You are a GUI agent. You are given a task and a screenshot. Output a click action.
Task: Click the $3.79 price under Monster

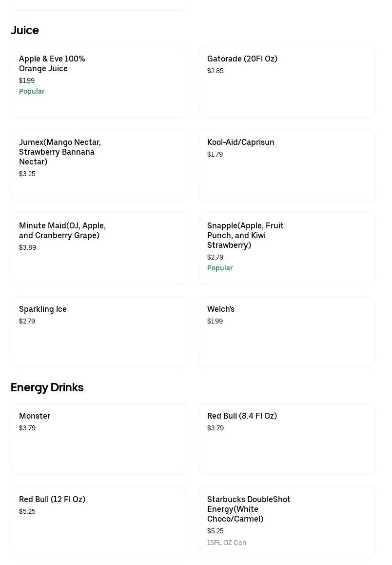(x=27, y=428)
